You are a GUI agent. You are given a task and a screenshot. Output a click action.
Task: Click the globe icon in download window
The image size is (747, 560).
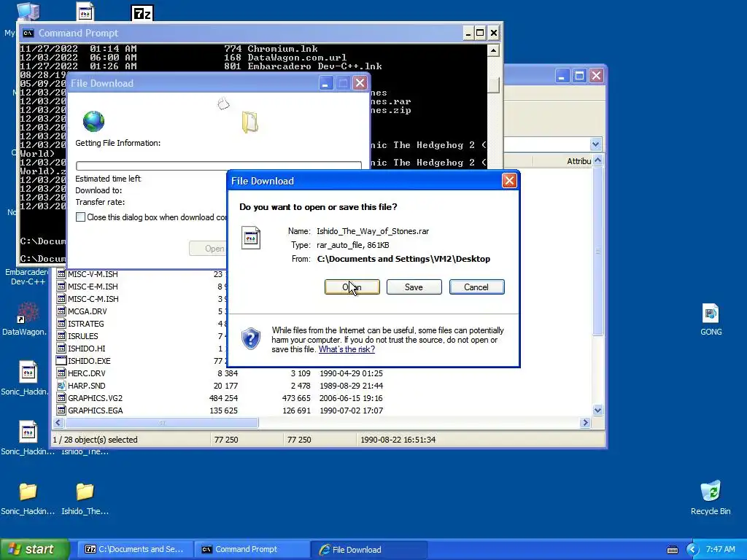(x=93, y=122)
